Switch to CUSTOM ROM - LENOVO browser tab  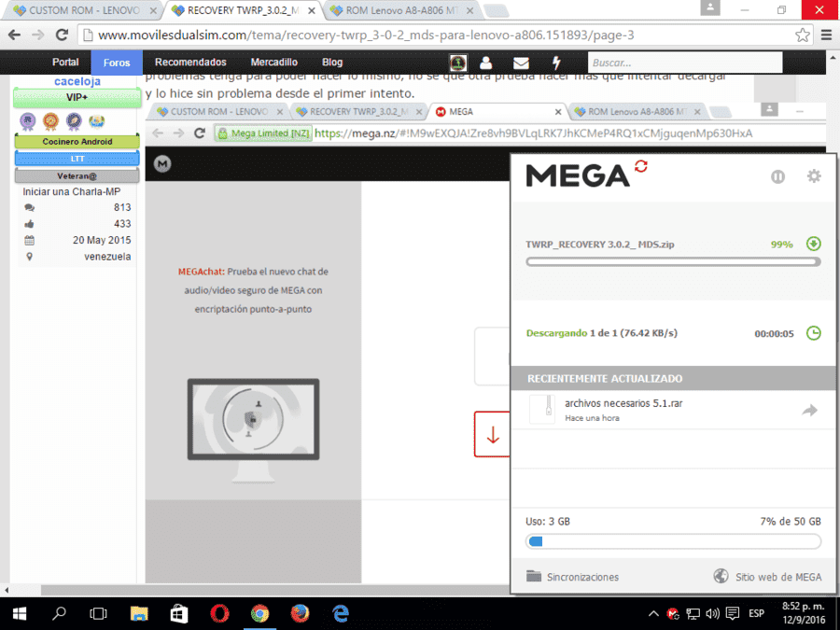tap(81, 10)
